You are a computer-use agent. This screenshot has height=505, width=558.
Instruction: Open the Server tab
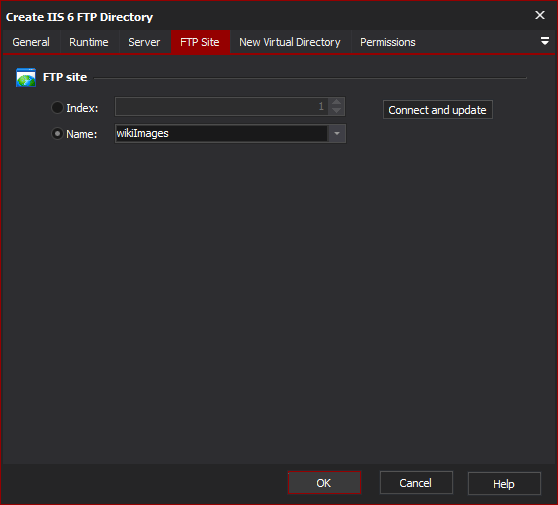(x=144, y=42)
